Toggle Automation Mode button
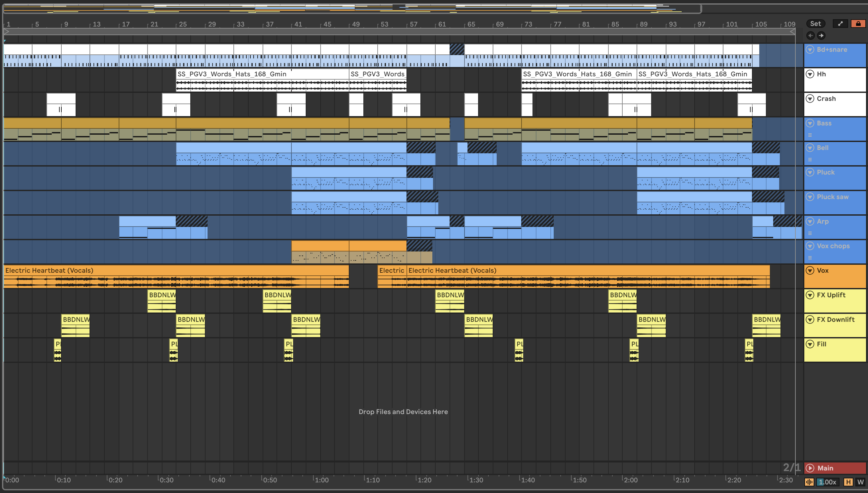Viewport: 868px width, 493px height. (840, 24)
